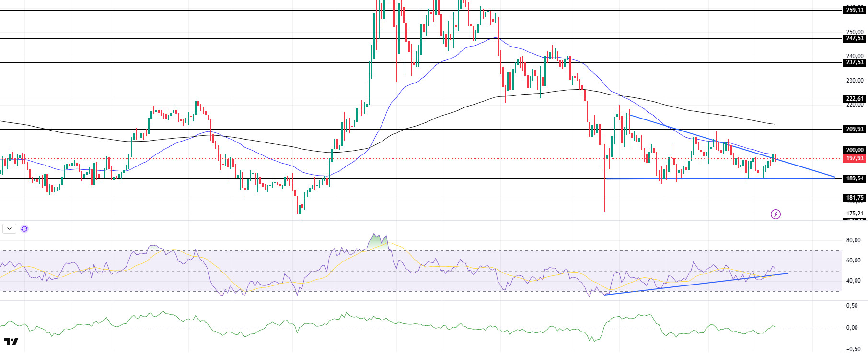Select the 189,54 support level label
The width and height of the screenshot is (868, 356).
[x=855, y=178]
